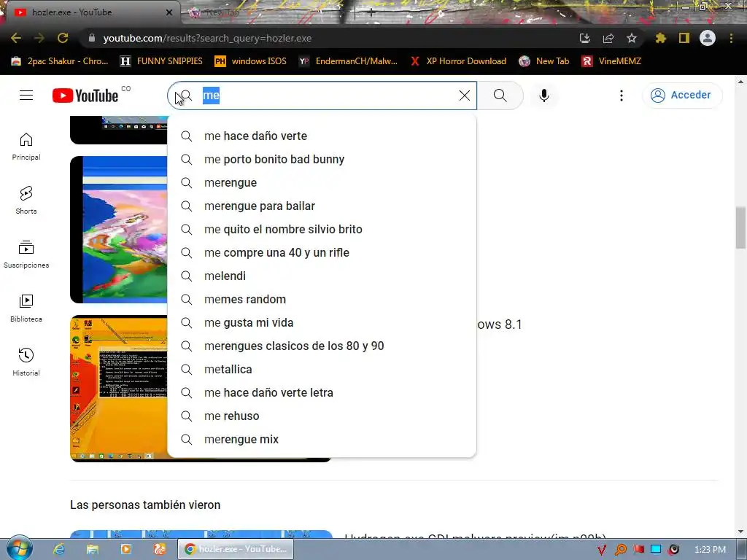This screenshot has height=560, width=747.
Task: Run search with the magnifier button
Action: coord(500,96)
